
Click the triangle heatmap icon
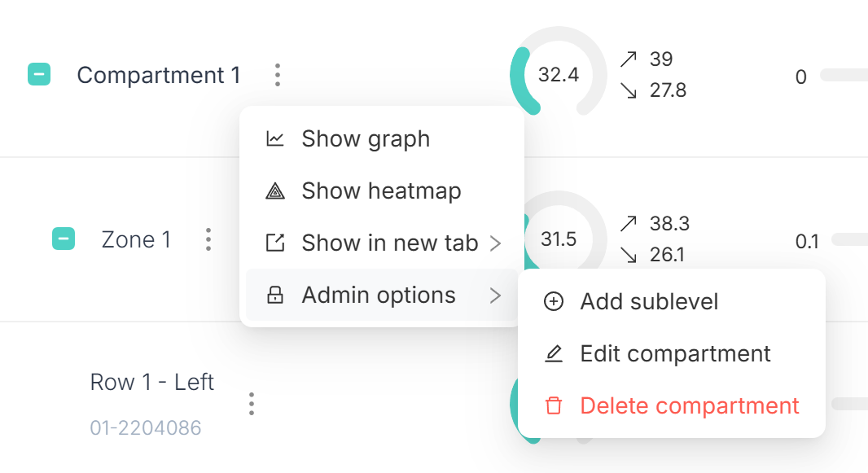tap(275, 191)
